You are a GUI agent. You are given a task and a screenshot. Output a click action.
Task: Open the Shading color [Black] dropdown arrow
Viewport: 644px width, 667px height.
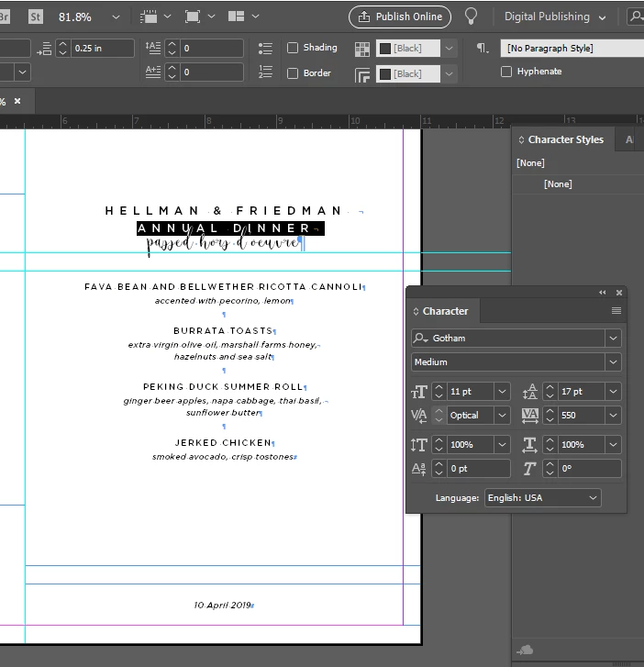click(x=449, y=48)
